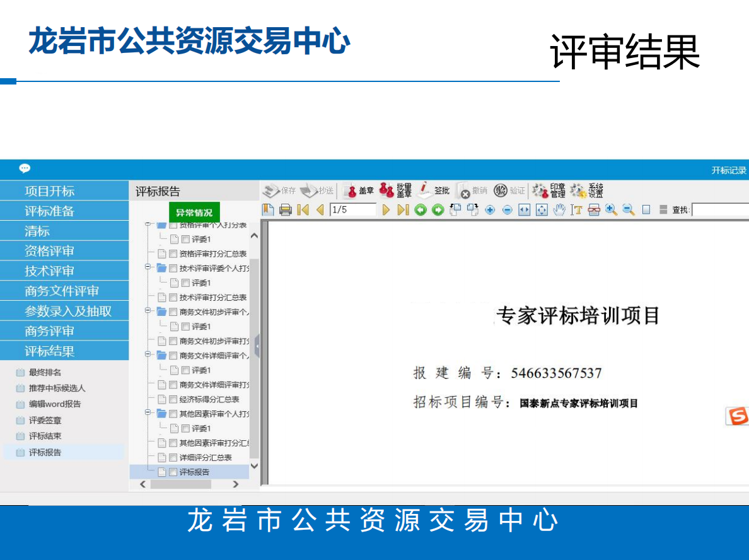Click the 开标记录 link at top right
Viewport: 749px width, 560px height.
coord(728,170)
